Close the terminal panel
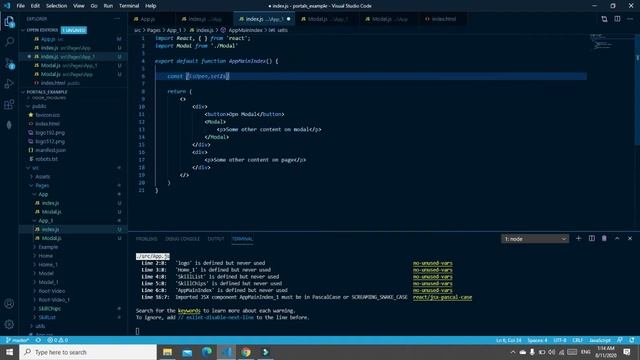The height and width of the screenshot is (360, 640). tap(630, 238)
